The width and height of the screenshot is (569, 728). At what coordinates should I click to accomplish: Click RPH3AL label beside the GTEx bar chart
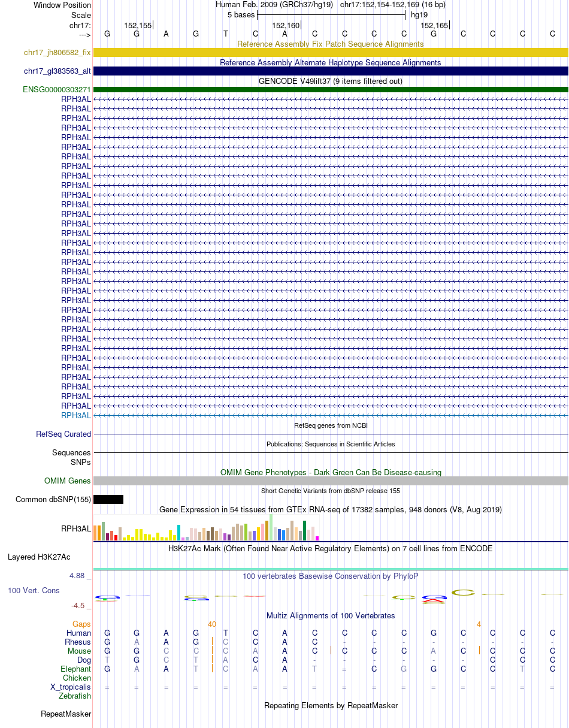tap(76, 528)
